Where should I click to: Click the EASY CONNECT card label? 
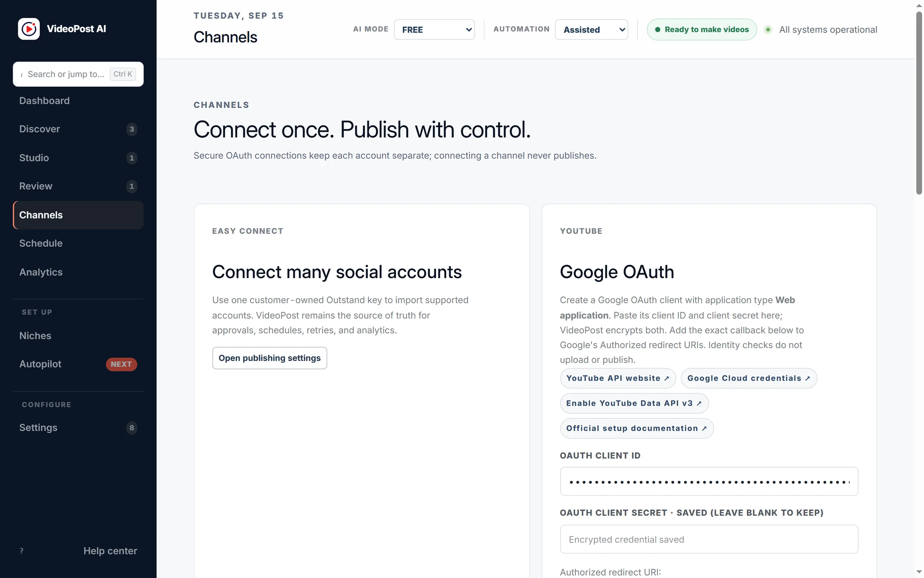coord(248,231)
